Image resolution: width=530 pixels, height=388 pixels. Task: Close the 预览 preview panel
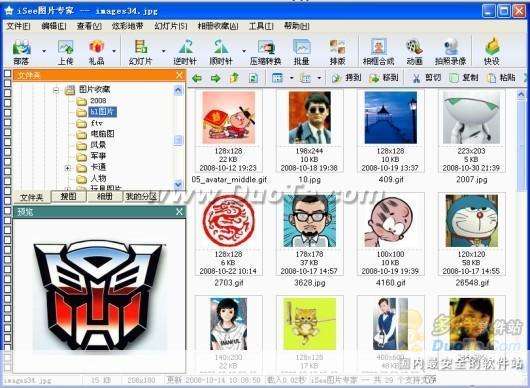coord(179,212)
